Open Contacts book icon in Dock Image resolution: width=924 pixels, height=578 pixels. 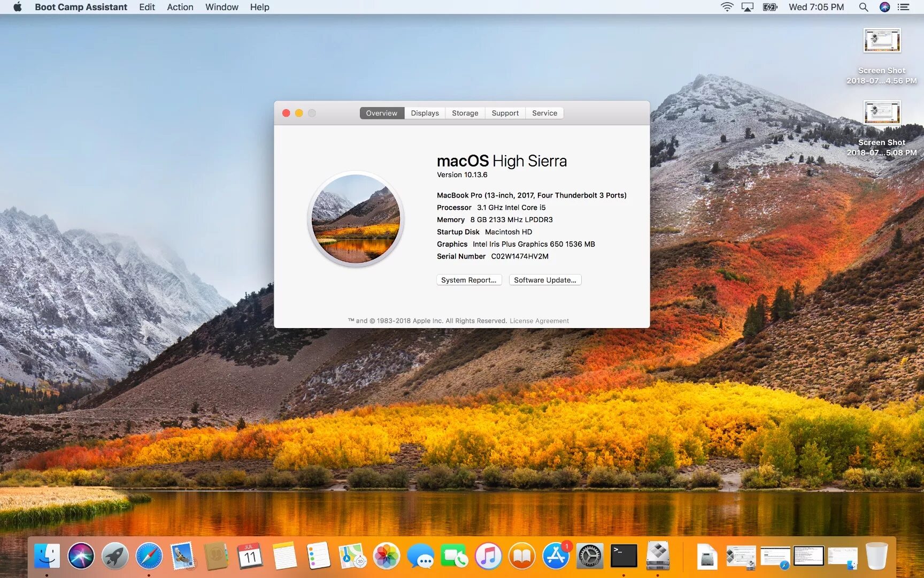(217, 556)
